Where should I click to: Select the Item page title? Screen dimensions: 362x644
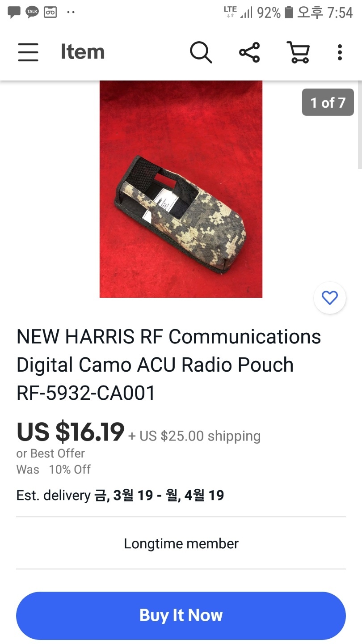click(x=83, y=52)
